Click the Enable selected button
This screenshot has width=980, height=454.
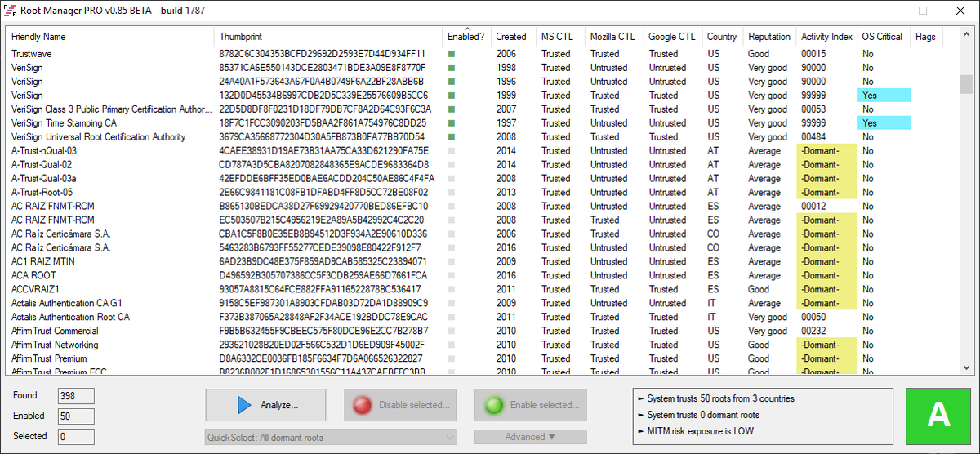(x=531, y=405)
